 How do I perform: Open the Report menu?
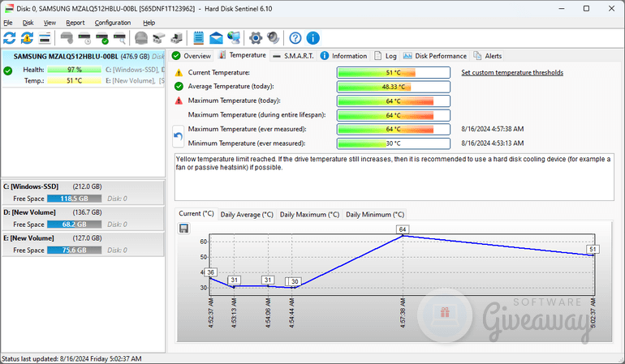tap(75, 23)
